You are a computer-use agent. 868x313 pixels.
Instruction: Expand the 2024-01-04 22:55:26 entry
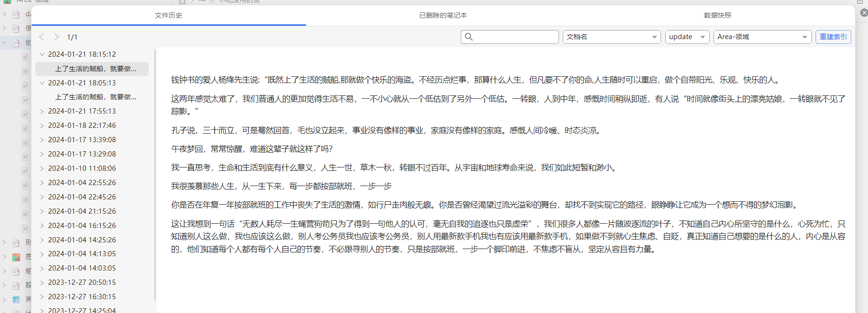(x=42, y=183)
